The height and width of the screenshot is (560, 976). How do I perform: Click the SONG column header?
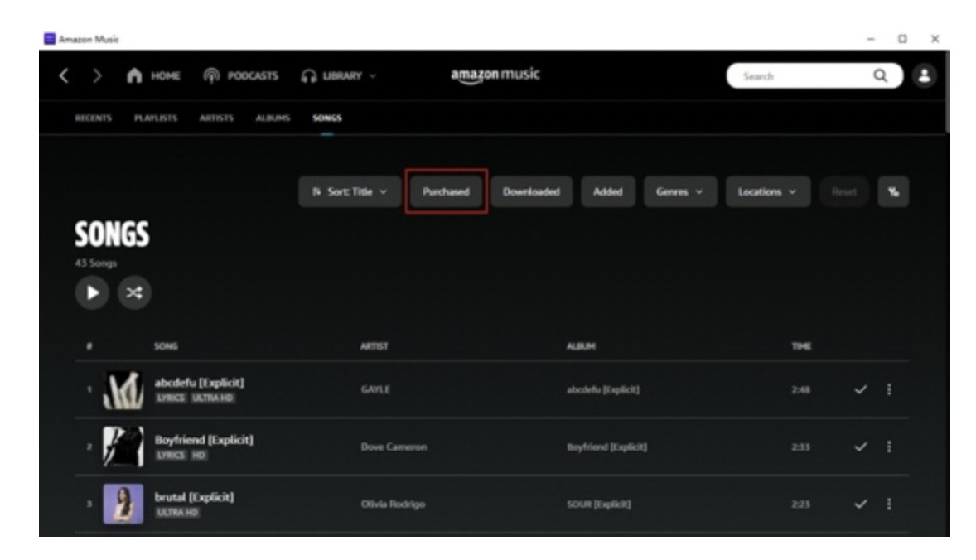166,346
